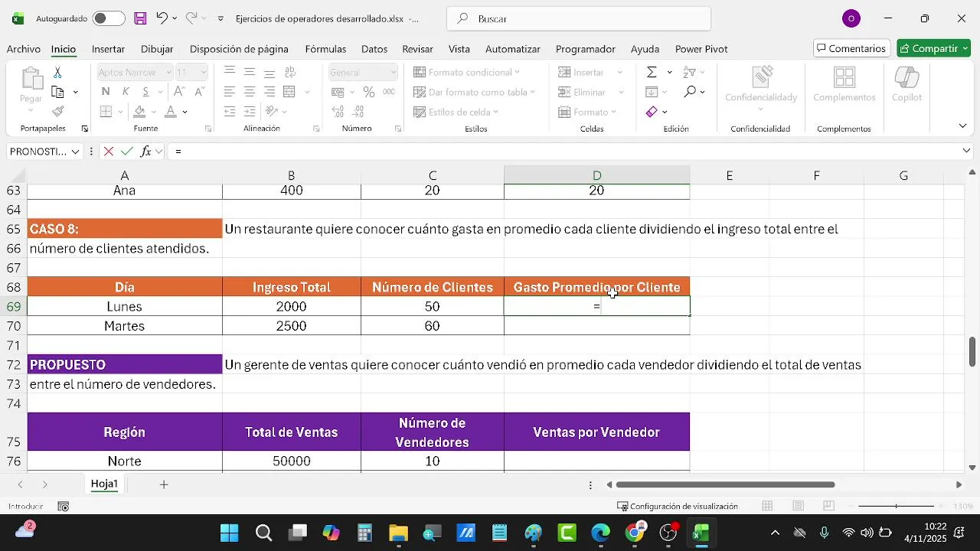980x551 pixels.
Task: Select the Hoja1 sheet tab
Action: point(104,484)
